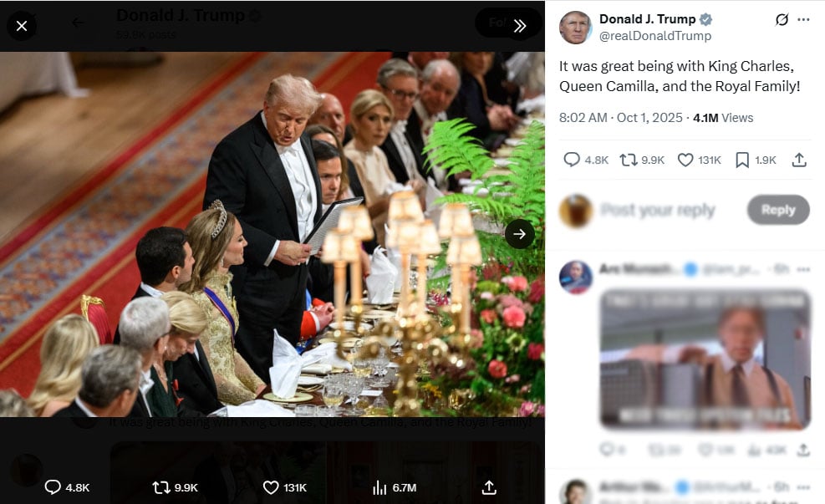This screenshot has height=504, width=825.
Task: Like the post using heart below photo
Action: click(271, 486)
